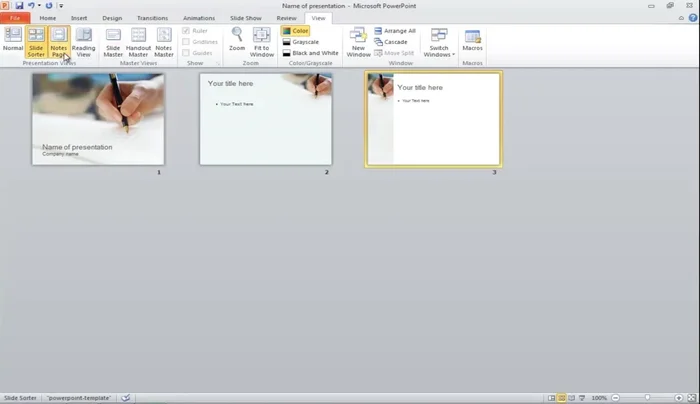The height and width of the screenshot is (404, 700).
Task: Open Reading View from ribbon
Action: click(84, 41)
